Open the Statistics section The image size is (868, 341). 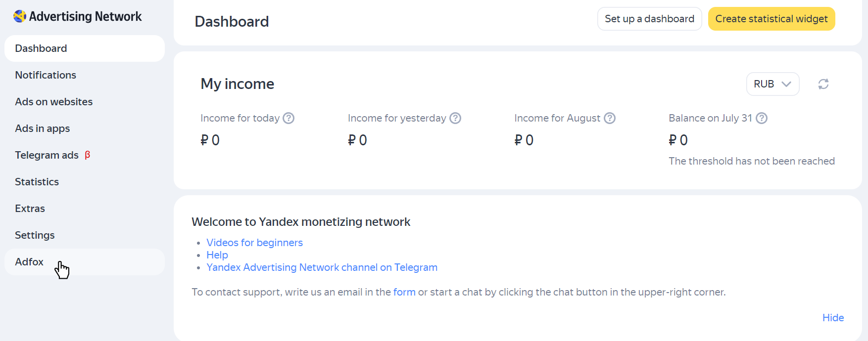tap(37, 182)
